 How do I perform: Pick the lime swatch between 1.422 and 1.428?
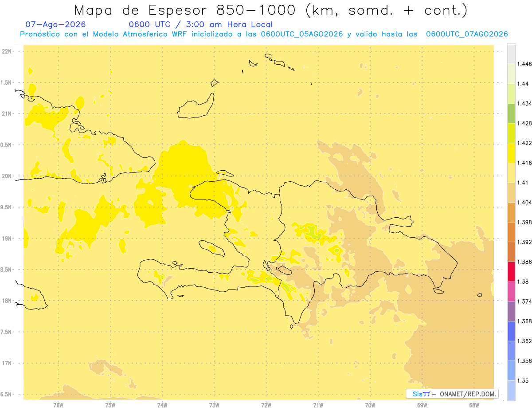click(511, 133)
